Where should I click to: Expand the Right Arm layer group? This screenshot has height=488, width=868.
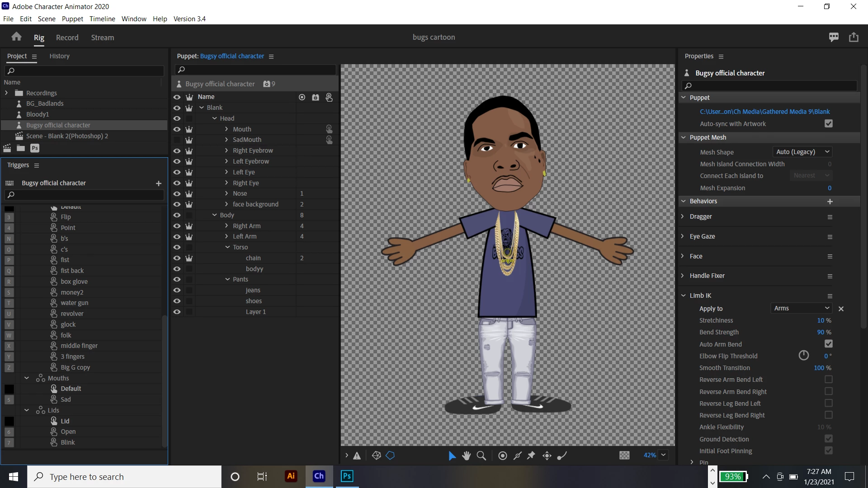(226, 226)
